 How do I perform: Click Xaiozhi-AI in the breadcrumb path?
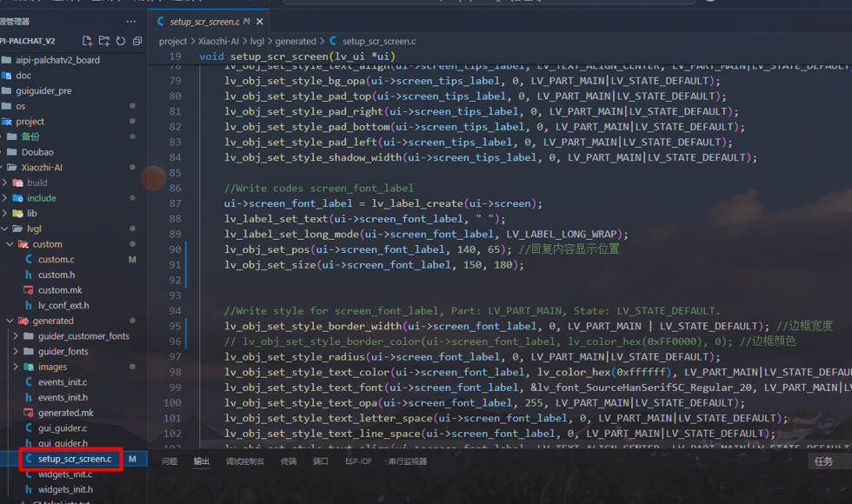pos(216,41)
